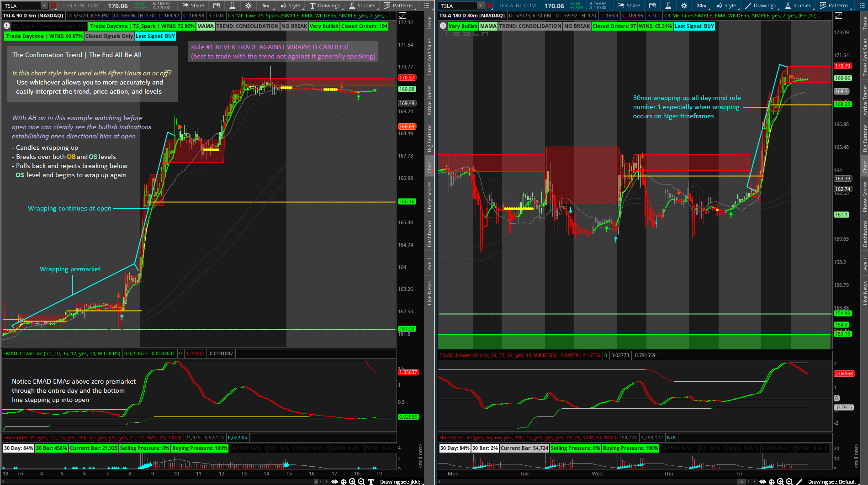Click the Share button on left chart
The image size is (868, 485).
(x=193, y=5)
